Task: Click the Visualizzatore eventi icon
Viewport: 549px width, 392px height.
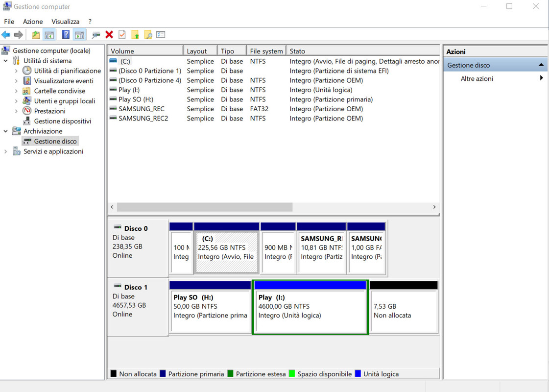Action: (x=27, y=80)
